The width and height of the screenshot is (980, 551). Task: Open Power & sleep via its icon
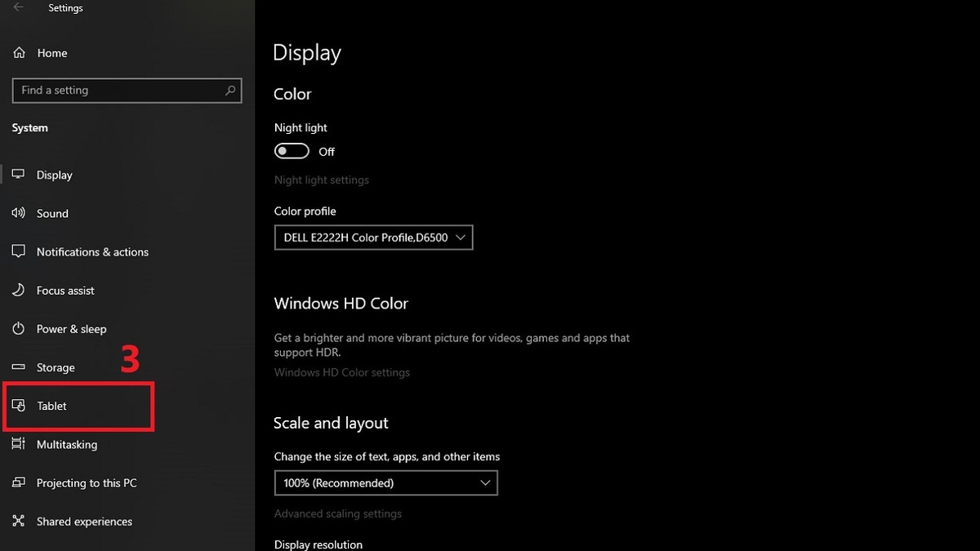18,328
